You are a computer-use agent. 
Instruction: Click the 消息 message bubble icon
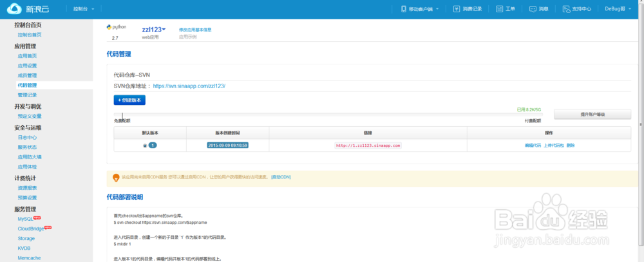(x=533, y=8)
